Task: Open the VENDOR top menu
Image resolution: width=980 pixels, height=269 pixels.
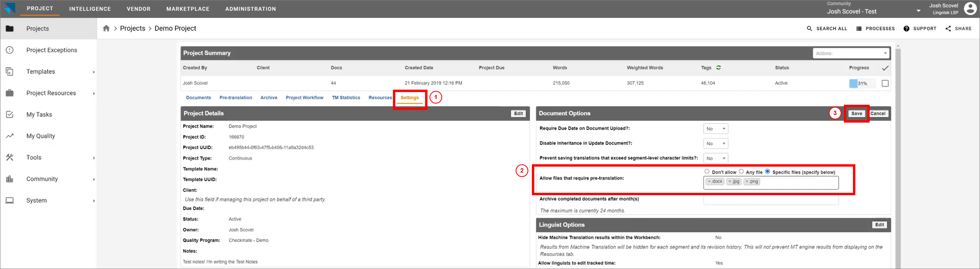Action: [x=139, y=9]
